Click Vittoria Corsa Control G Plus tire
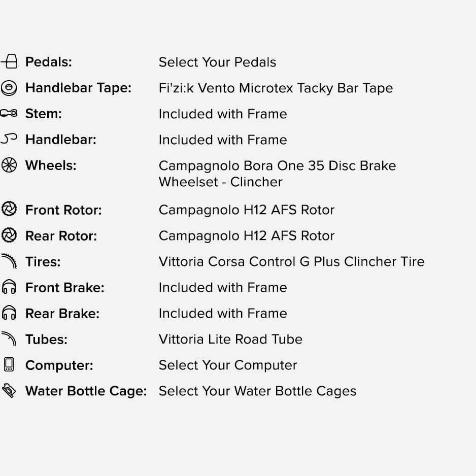 pos(291,261)
